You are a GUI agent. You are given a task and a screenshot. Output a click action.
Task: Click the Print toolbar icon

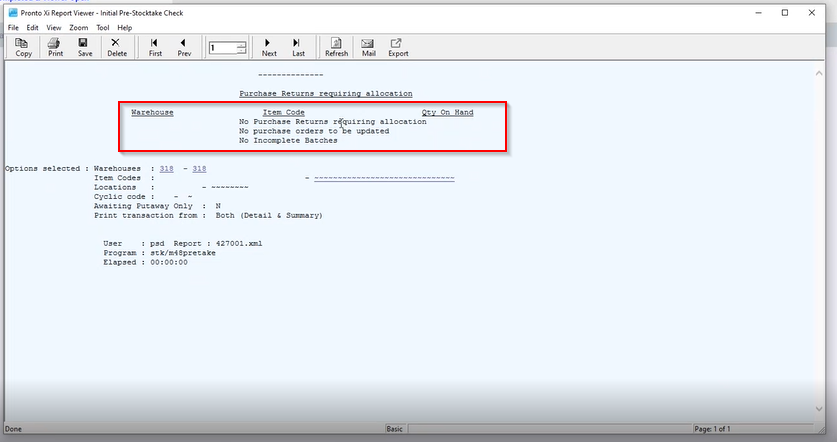55,47
